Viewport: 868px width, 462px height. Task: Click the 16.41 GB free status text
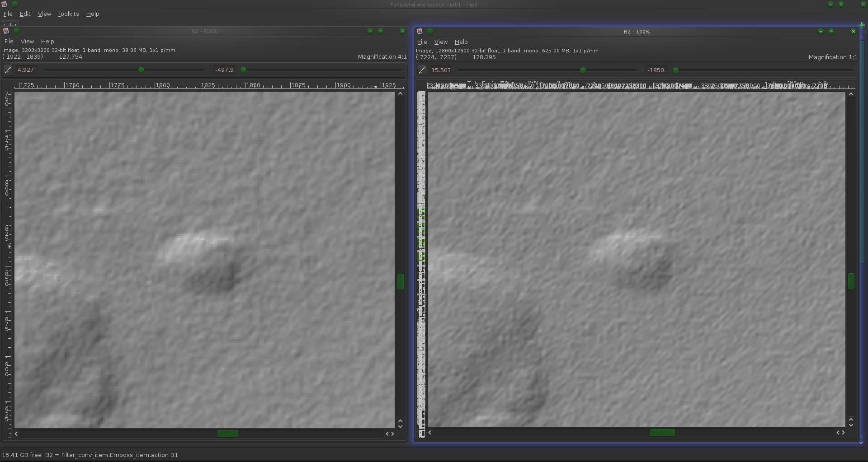click(22, 455)
